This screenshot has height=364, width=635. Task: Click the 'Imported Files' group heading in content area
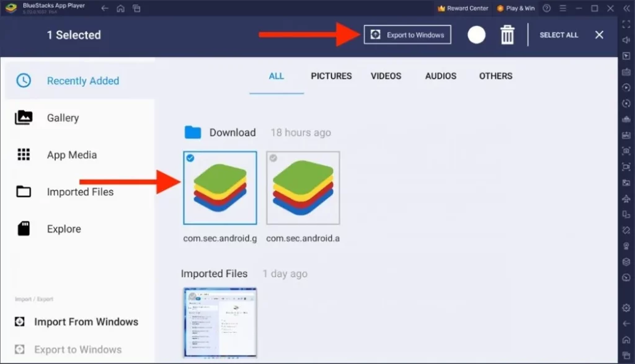pyautogui.click(x=214, y=273)
